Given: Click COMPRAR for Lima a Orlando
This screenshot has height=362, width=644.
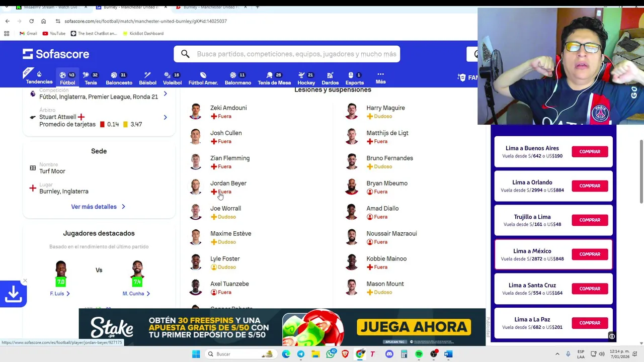Looking at the screenshot, I should click(590, 186).
